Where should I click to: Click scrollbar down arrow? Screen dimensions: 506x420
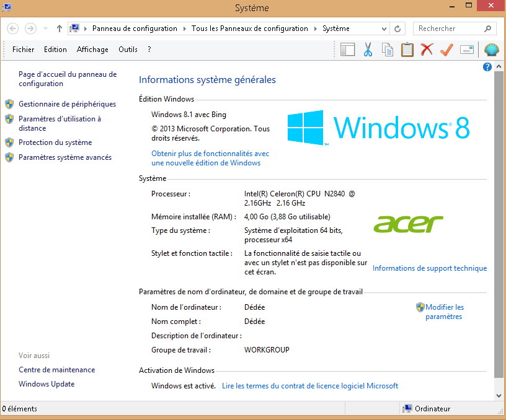click(x=499, y=395)
